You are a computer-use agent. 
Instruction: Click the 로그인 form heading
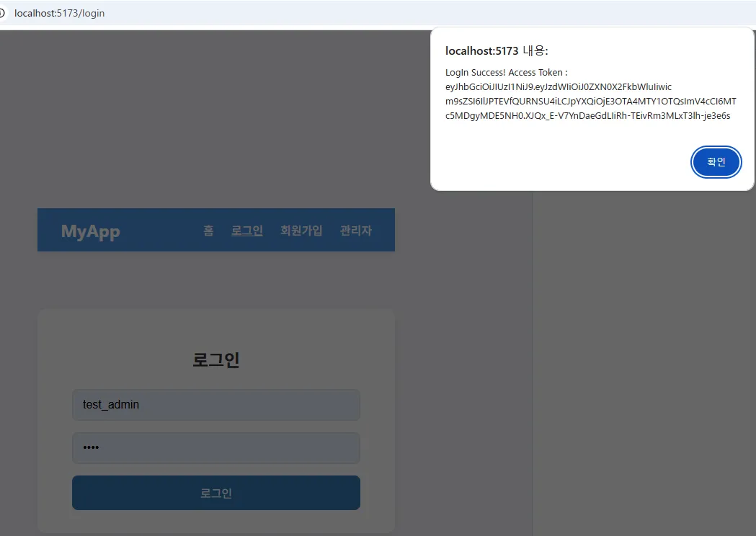[216, 359]
